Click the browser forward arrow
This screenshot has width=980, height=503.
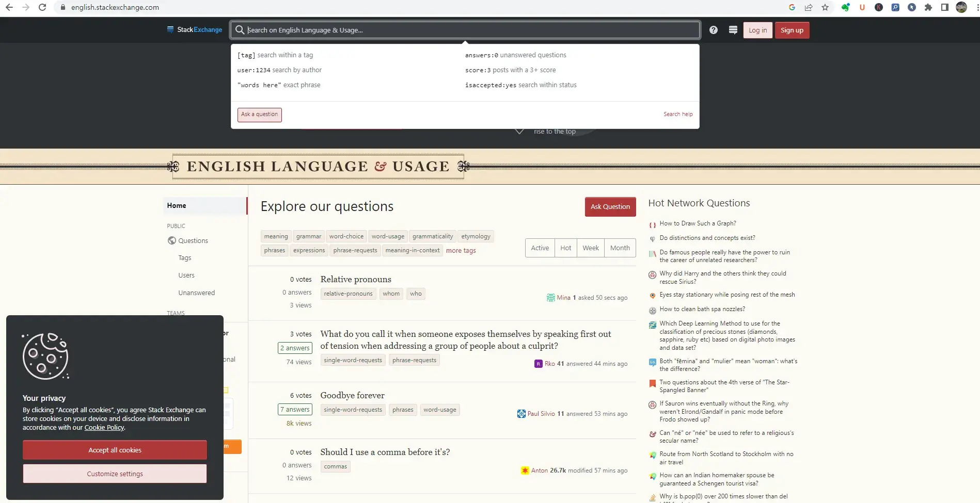(x=26, y=7)
